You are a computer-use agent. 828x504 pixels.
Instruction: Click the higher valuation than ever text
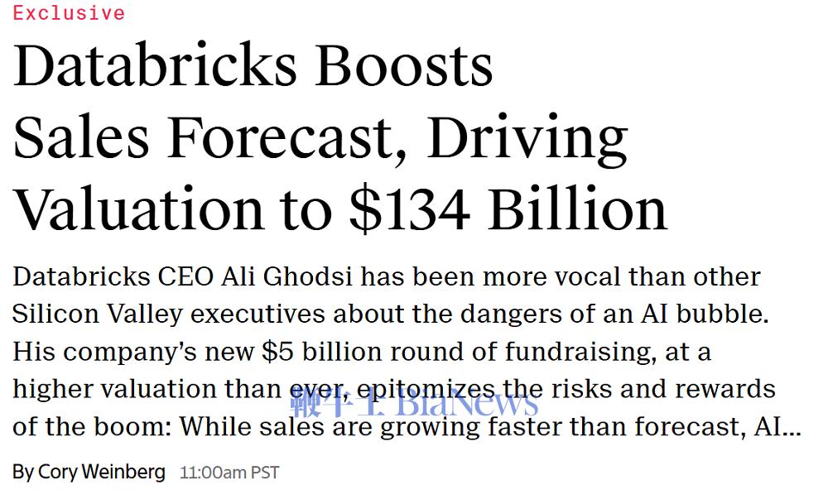coord(176,389)
